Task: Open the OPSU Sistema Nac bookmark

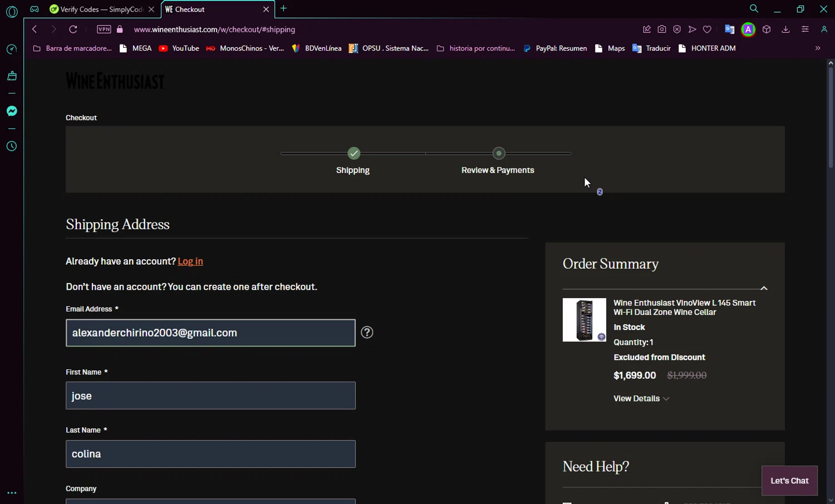Action: point(389,48)
